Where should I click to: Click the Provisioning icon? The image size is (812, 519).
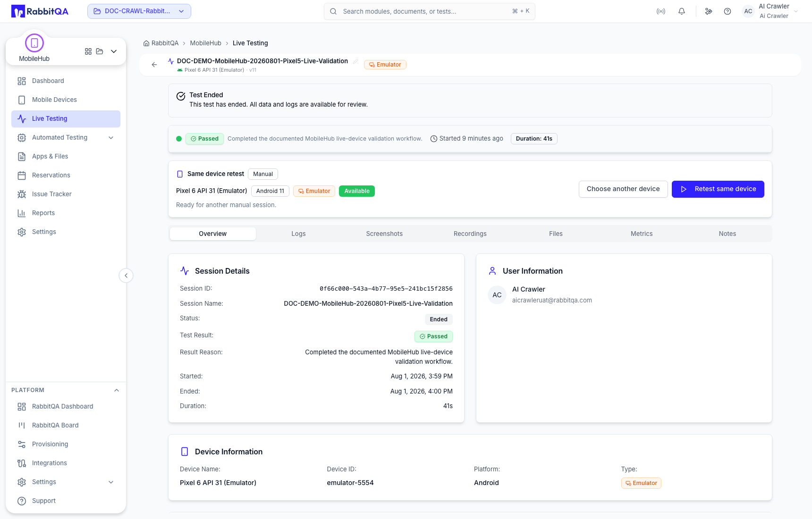tap(22, 444)
